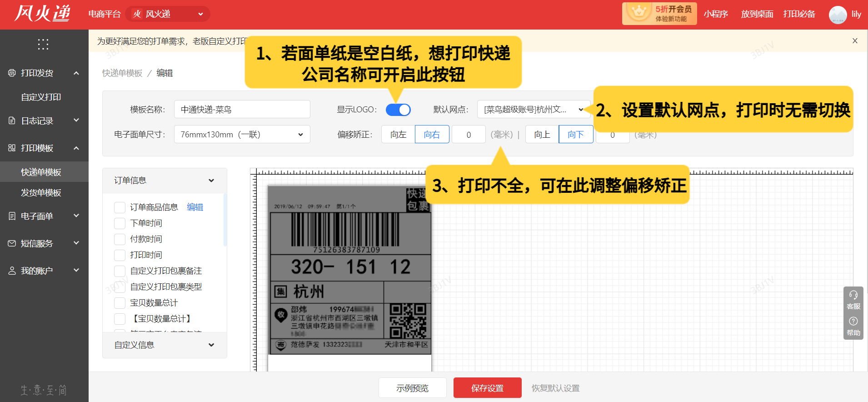This screenshot has height=402, width=868.
Task: Click the 打印模板 template icon
Action: click(12, 148)
